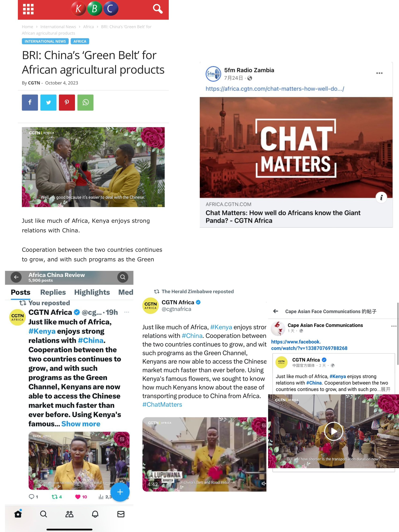Click the KBC search magnifier icon
The height and width of the screenshot is (532, 399).
pyautogui.click(x=158, y=9)
